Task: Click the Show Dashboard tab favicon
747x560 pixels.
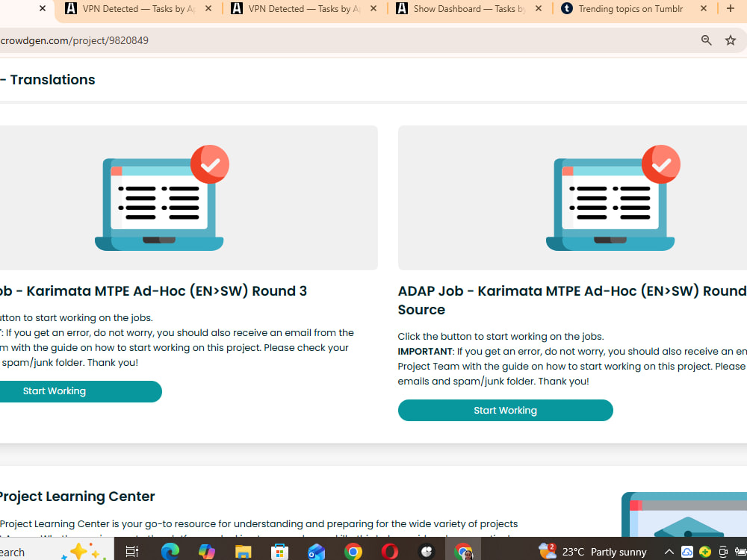Action: 402,8
